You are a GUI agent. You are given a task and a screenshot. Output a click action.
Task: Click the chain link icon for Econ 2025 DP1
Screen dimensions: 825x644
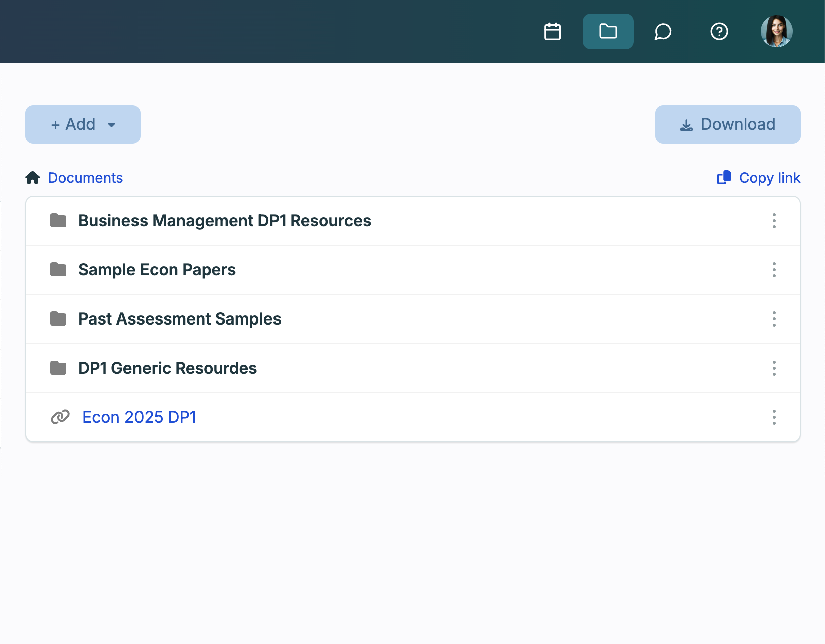[x=60, y=417]
